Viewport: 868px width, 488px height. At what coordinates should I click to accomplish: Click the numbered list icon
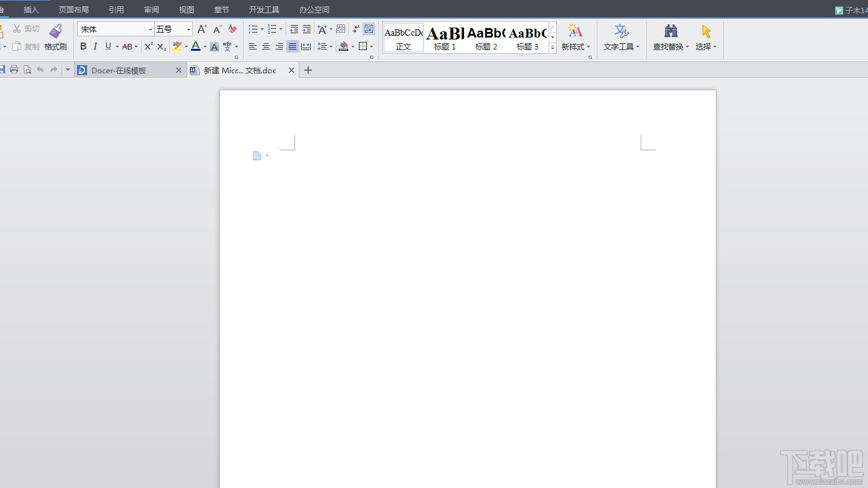272,29
